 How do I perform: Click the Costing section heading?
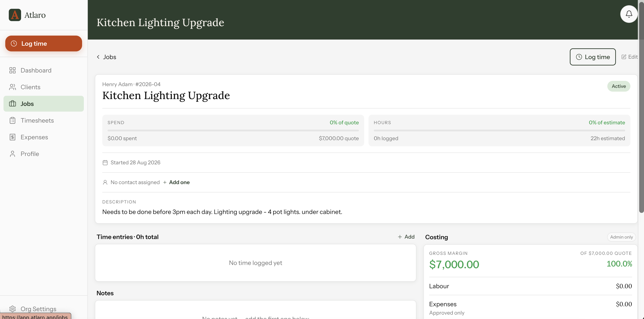click(437, 237)
